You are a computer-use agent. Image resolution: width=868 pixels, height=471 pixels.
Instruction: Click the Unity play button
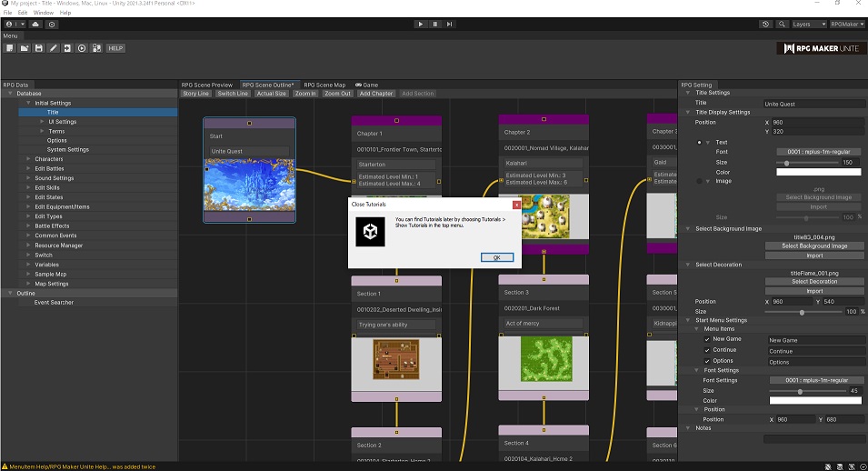pos(421,24)
